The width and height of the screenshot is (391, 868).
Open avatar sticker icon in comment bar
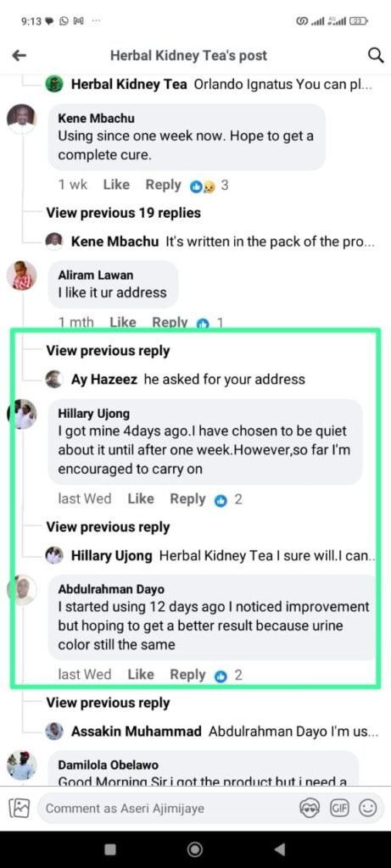click(x=309, y=808)
